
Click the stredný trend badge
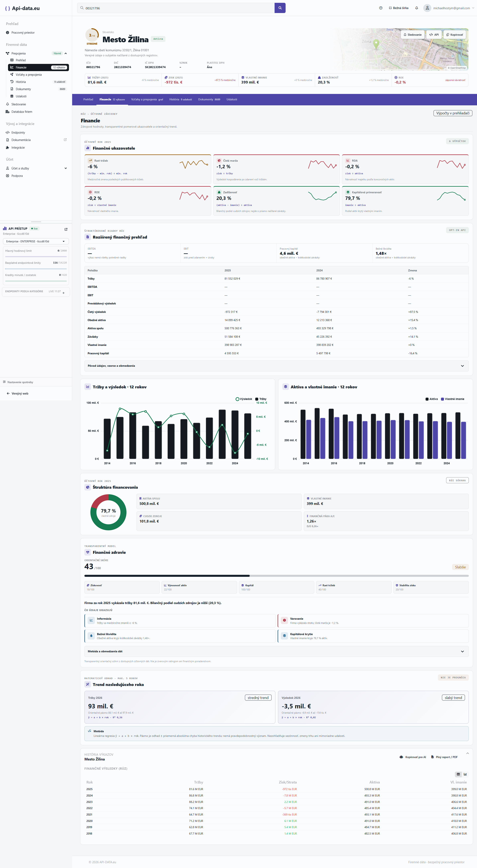(258, 698)
